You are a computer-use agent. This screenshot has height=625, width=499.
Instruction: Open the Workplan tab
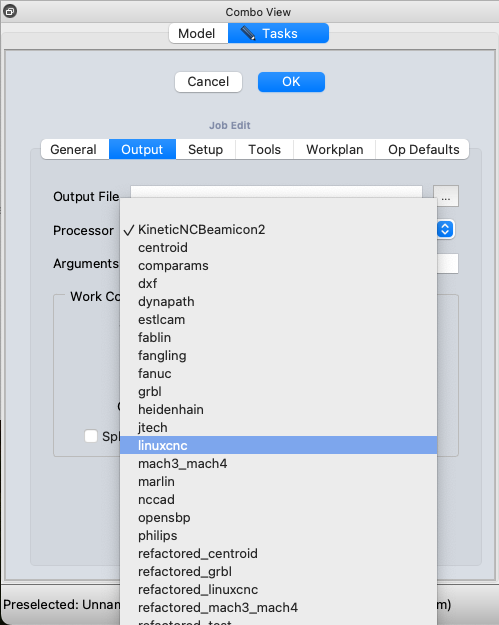point(335,149)
